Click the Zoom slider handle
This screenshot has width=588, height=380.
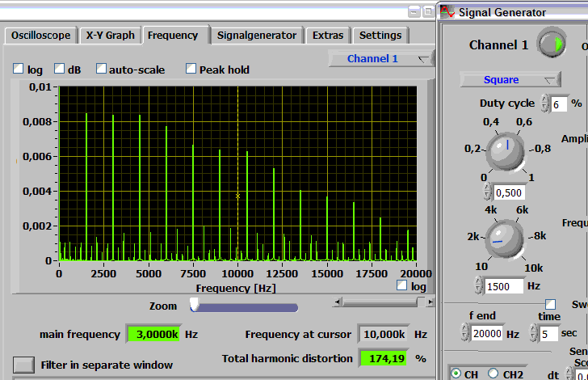194,304
